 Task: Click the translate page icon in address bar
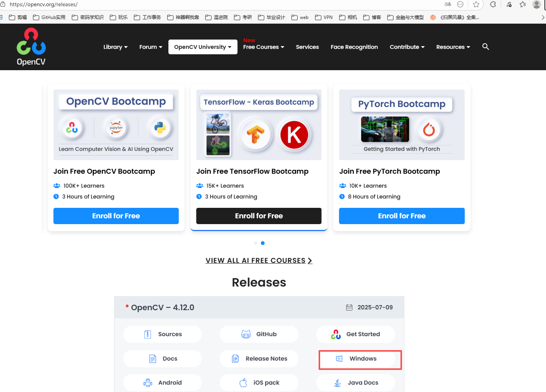tap(448, 4)
